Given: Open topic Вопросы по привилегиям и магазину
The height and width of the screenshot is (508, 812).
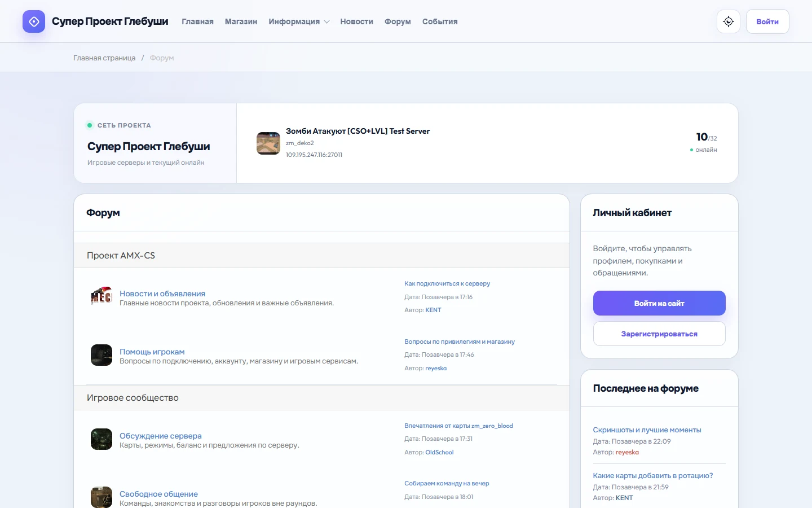Looking at the screenshot, I should tap(460, 341).
